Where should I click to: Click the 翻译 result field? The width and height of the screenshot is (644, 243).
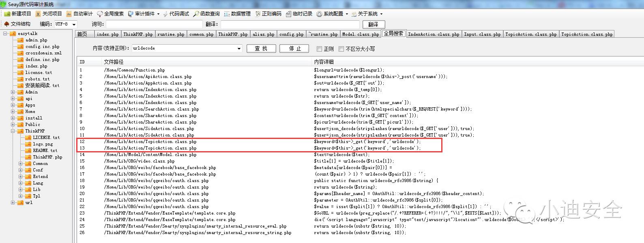tap(290, 24)
